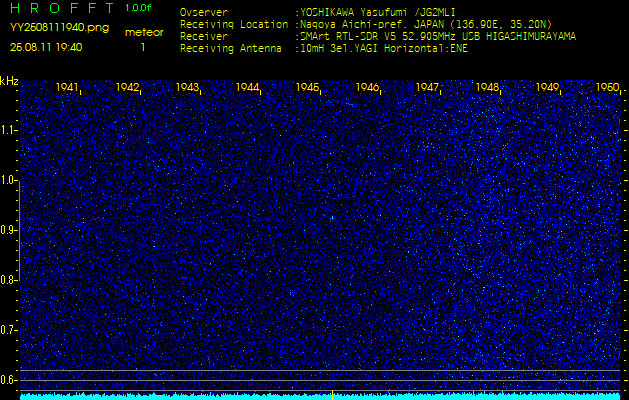Select the file name YY2508111940.png
Image resolution: width=629 pixels, height=400 pixels.
[x=59, y=28]
